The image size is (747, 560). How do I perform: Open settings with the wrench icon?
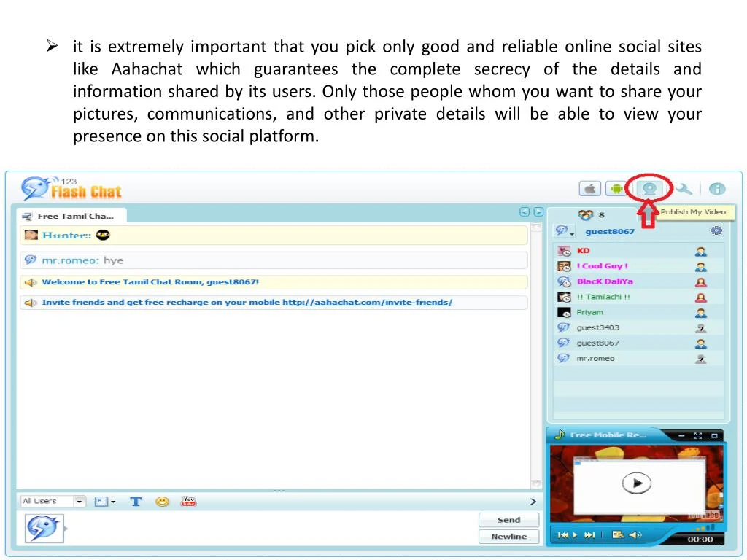click(684, 189)
